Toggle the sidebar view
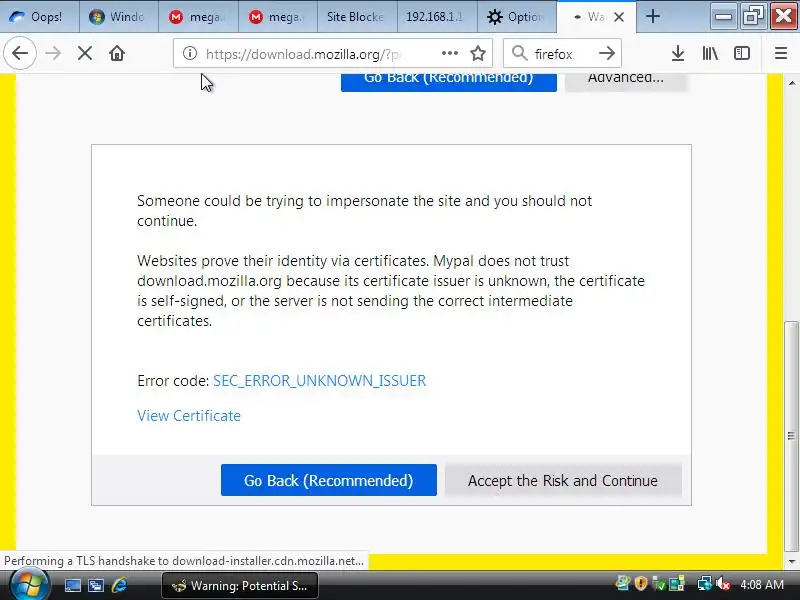The height and width of the screenshot is (600, 800). coord(741,53)
